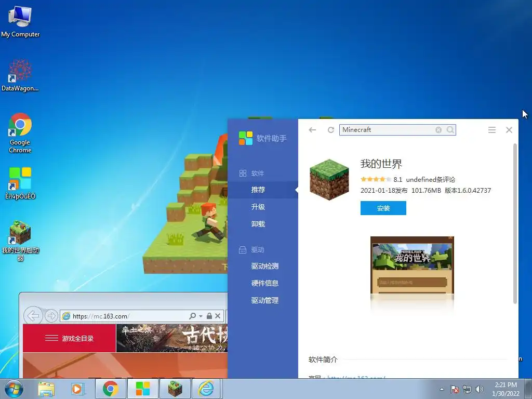Screen dimensions: 532x399
Task: Open the network tray icon
Action: pyautogui.click(x=467, y=389)
